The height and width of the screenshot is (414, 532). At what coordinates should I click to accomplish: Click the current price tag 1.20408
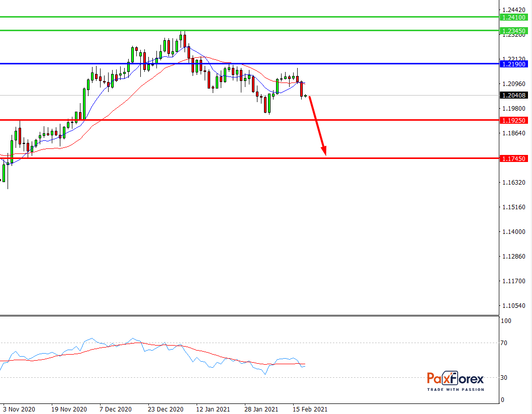pyautogui.click(x=514, y=96)
